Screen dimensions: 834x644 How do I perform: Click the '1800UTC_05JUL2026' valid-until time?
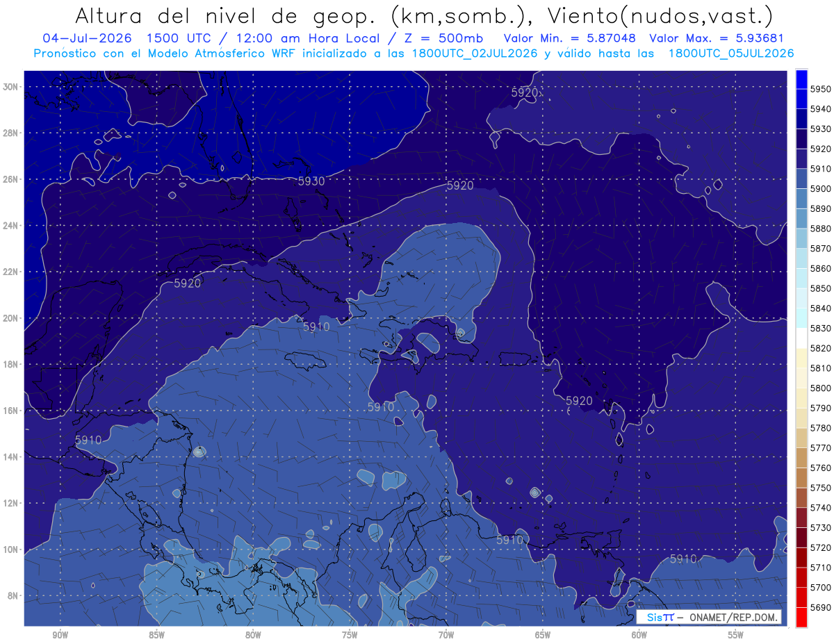(731, 53)
